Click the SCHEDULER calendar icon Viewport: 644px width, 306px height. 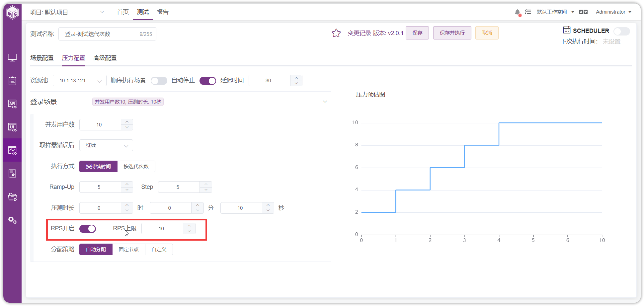[567, 30]
